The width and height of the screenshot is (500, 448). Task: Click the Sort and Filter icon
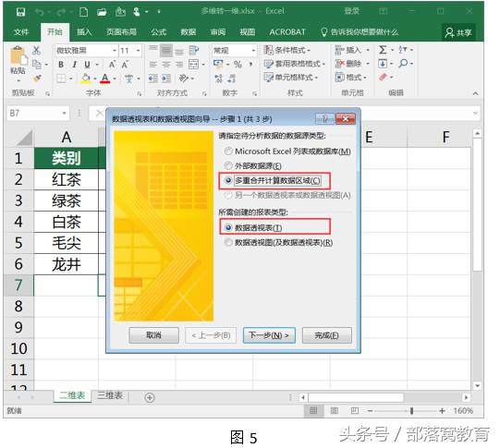403,50
